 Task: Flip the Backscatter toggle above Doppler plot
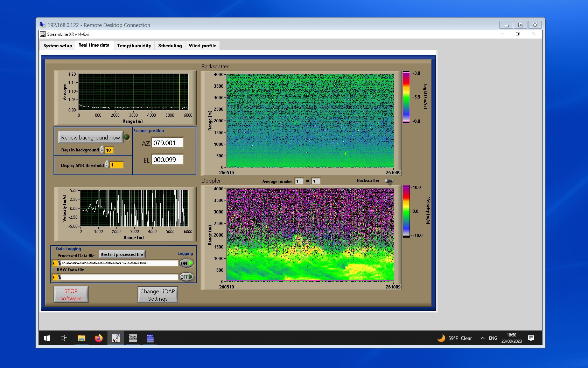pyautogui.click(x=388, y=181)
